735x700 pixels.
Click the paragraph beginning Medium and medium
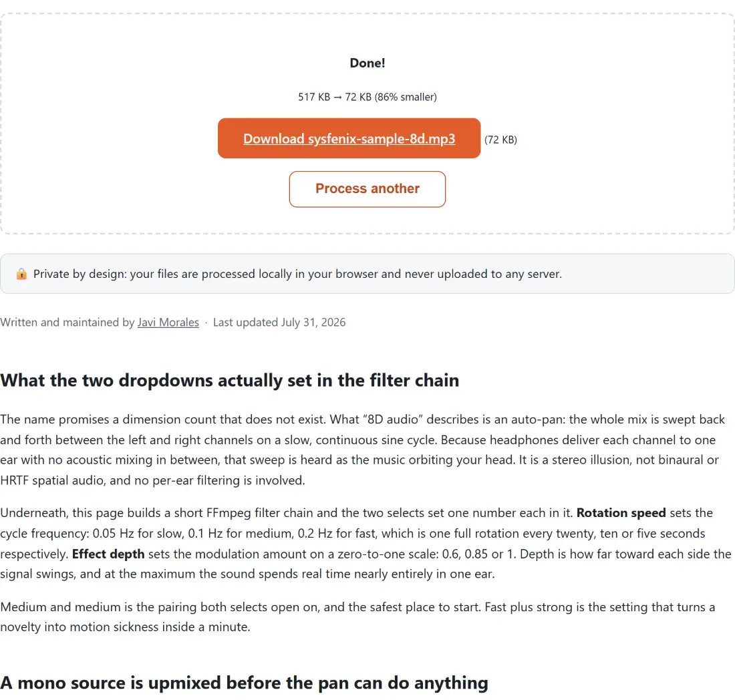point(357,617)
